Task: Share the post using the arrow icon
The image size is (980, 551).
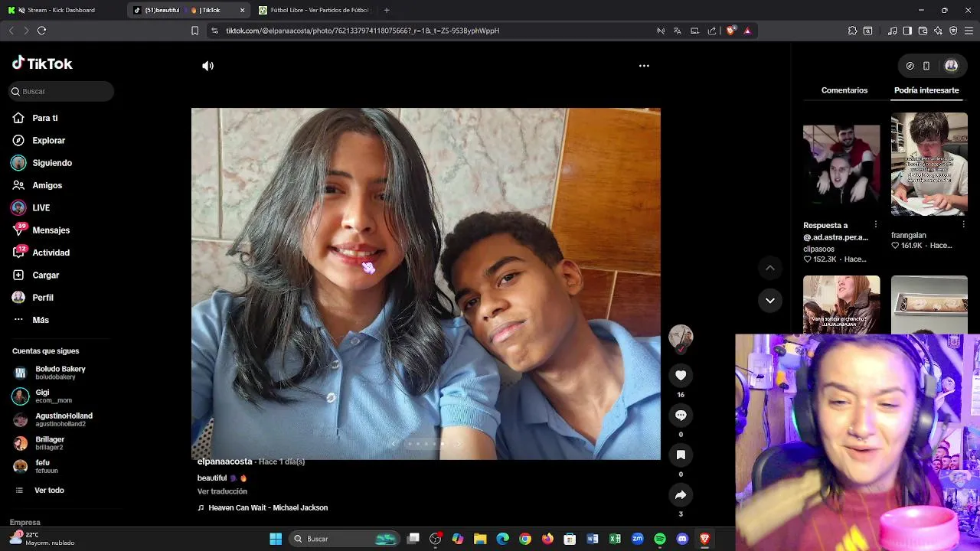Action: point(681,494)
